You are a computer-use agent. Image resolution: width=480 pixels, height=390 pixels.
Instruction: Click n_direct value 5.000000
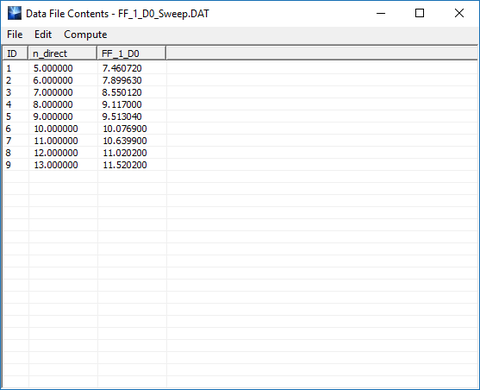53,68
